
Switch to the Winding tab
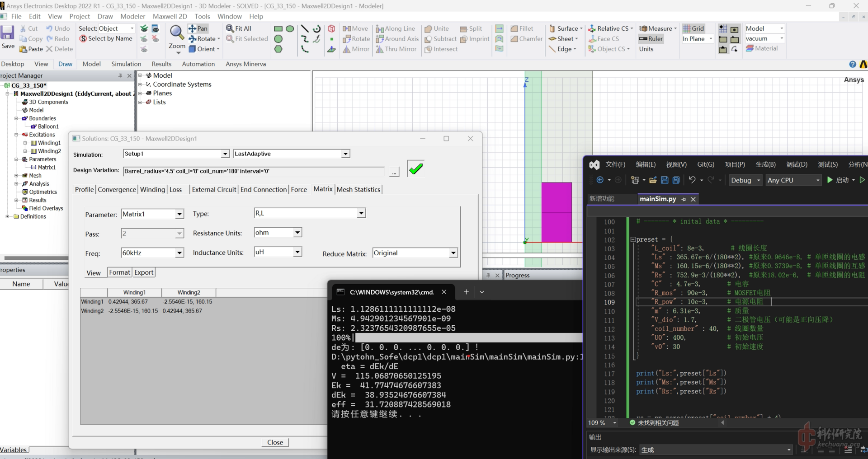point(152,190)
